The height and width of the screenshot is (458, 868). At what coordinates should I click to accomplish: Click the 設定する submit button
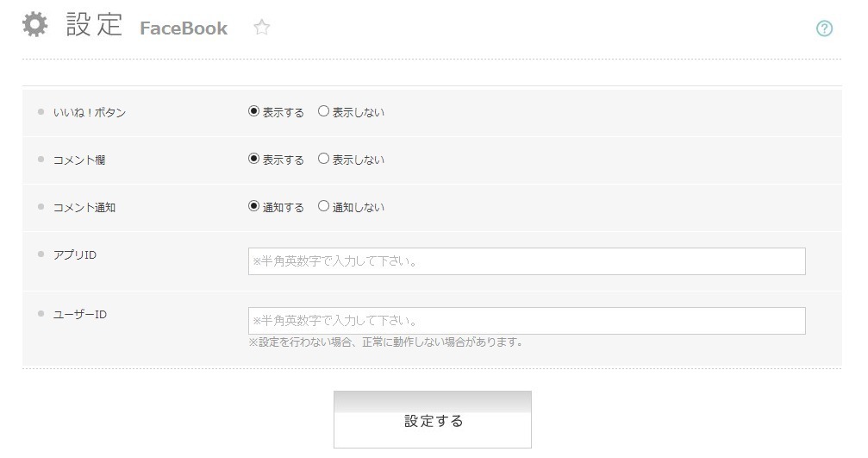(x=433, y=420)
